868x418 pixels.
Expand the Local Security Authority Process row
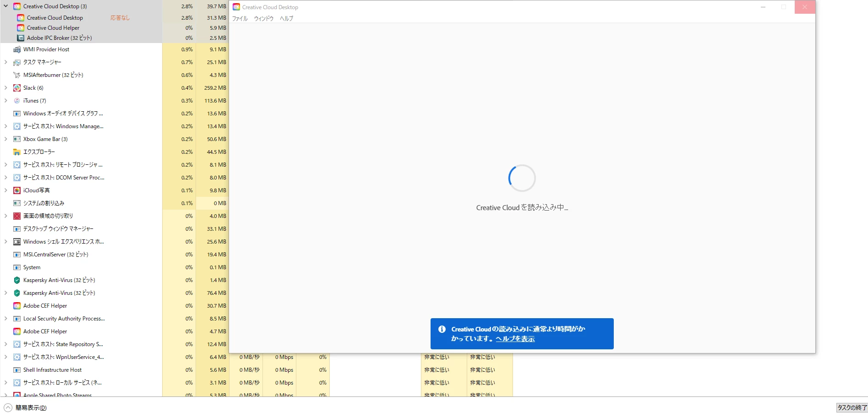(5, 319)
